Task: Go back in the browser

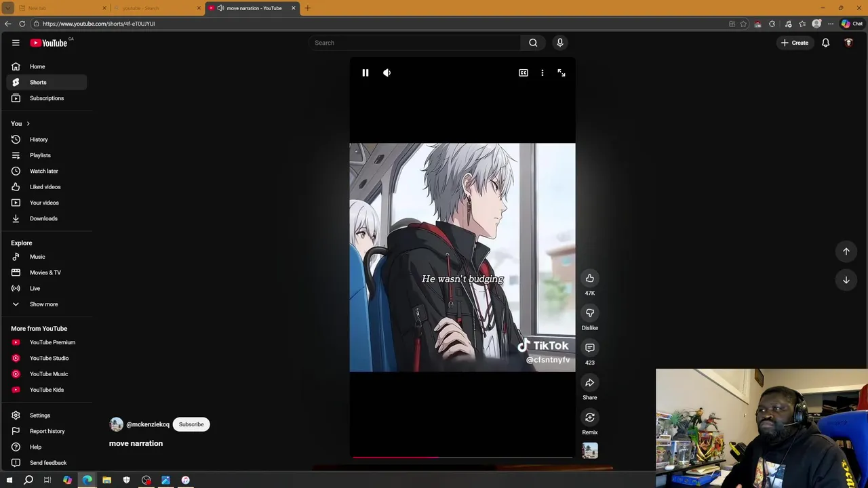Action: (7, 24)
